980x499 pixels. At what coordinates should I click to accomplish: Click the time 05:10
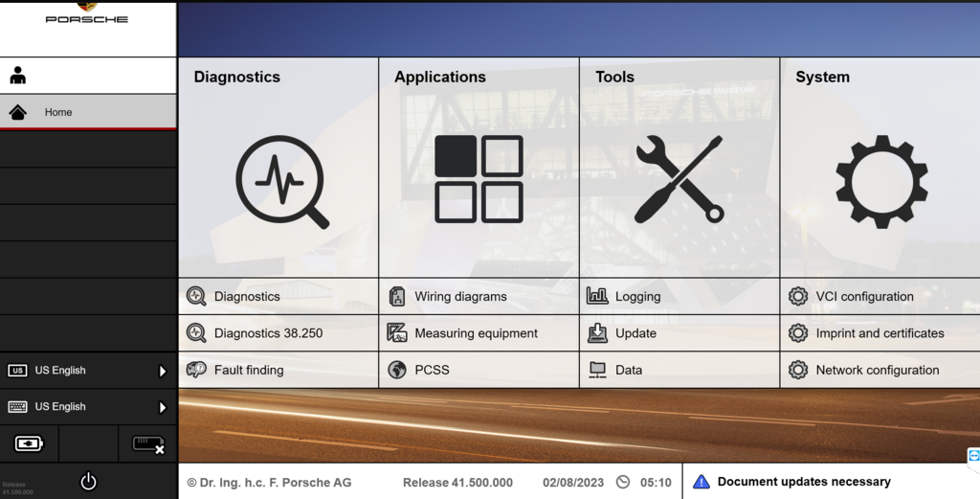656,482
